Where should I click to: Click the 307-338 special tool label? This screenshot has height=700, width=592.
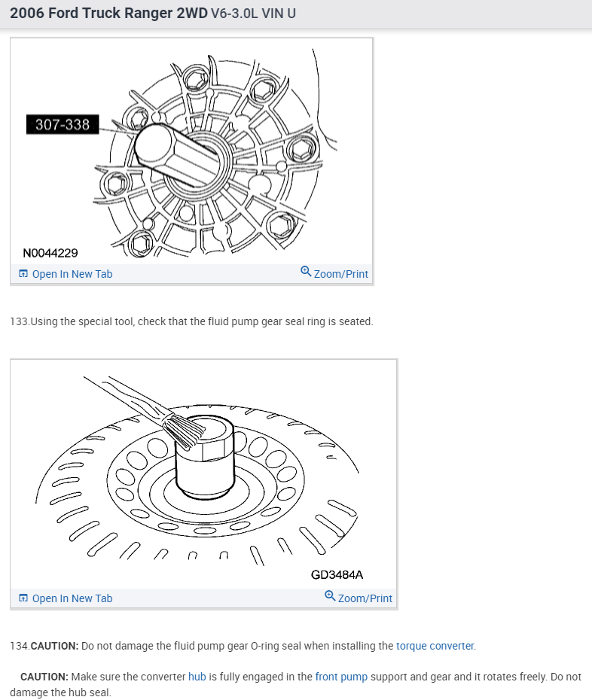click(63, 124)
